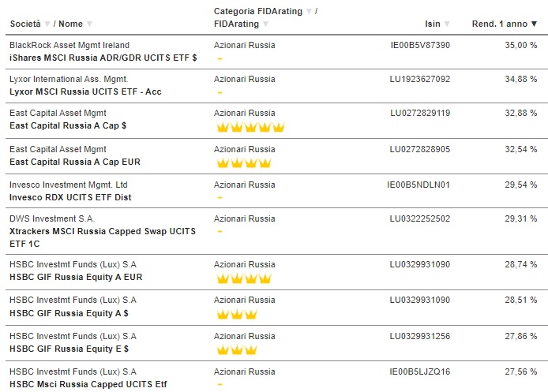Click Invesco Investment Mgmt. Ltd company name

[x=69, y=185]
